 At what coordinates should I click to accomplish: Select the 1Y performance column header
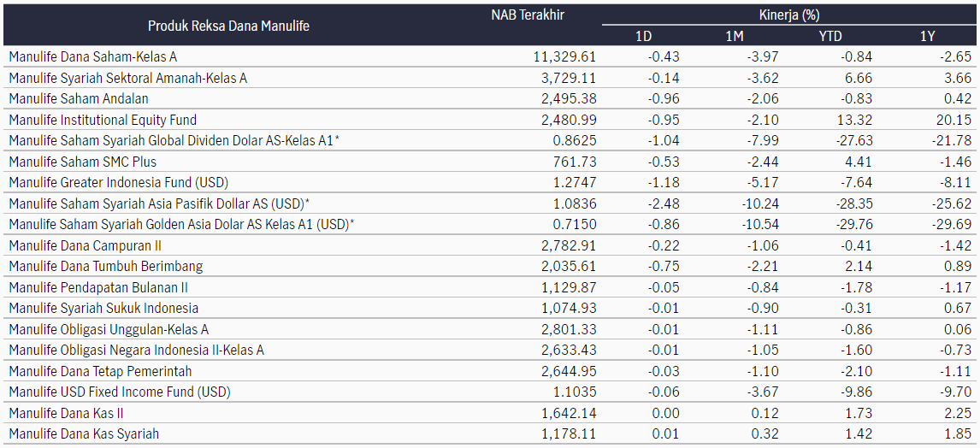[x=928, y=36]
